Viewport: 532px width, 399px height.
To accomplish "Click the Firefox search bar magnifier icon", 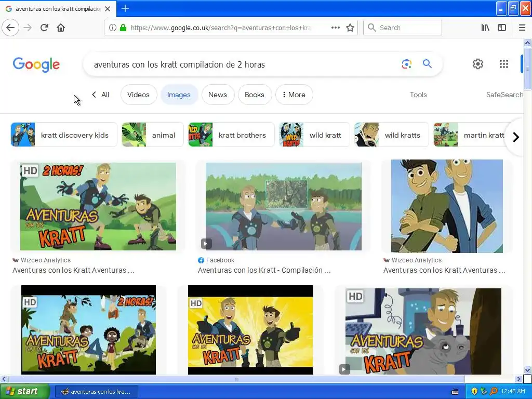I will [x=372, y=28].
